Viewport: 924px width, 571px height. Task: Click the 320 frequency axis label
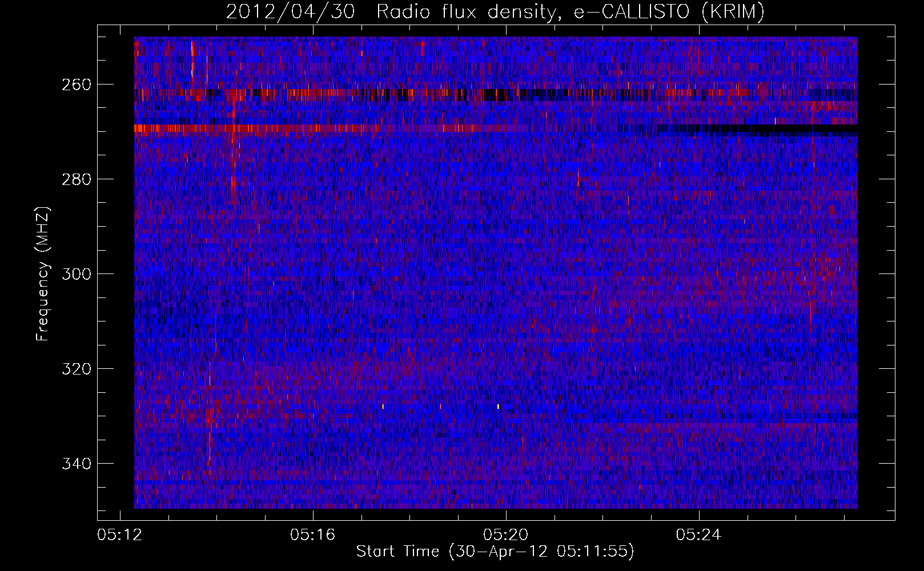(x=76, y=369)
